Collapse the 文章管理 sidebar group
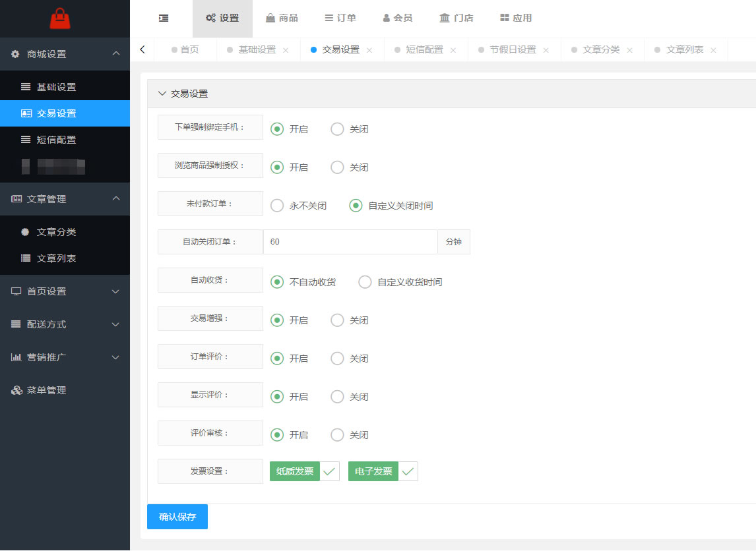This screenshot has height=551, width=756. pos(116,198)
